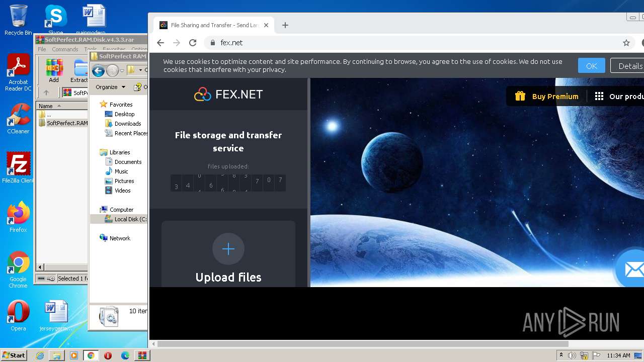This screenshot has width=644, height=362.
Task: Click the volume speaker tray icon
Action: click(572, 355)
